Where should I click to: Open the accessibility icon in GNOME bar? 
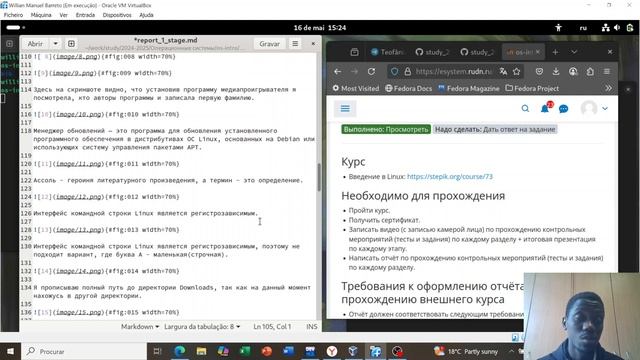(558, 28)
